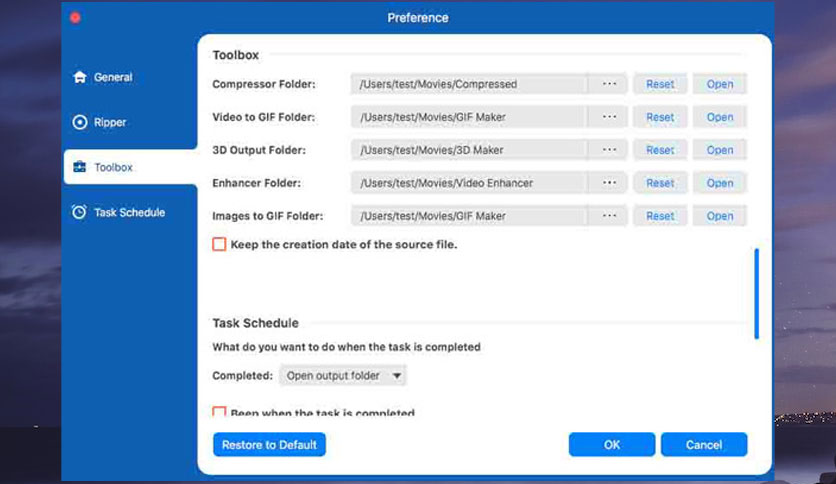Open the 3D Output Folder location
Screen dimensions: 836x484
tap(720, 150)
